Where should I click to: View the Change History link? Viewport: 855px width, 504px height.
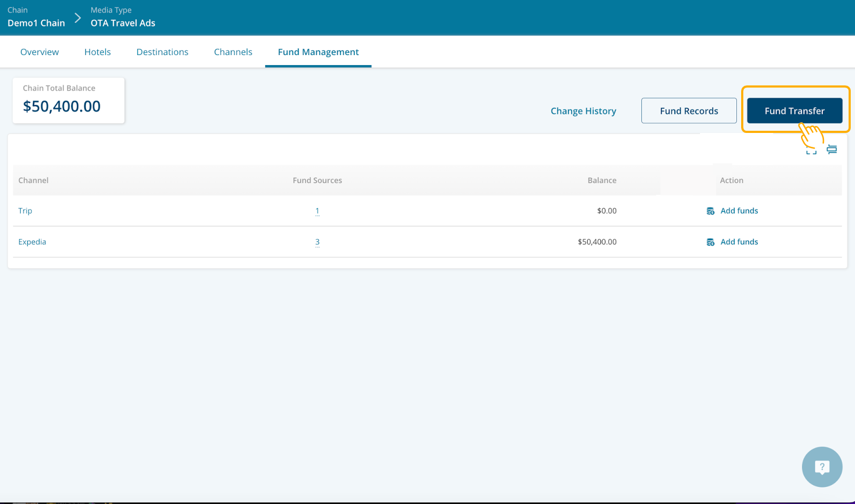click(584, 111)
